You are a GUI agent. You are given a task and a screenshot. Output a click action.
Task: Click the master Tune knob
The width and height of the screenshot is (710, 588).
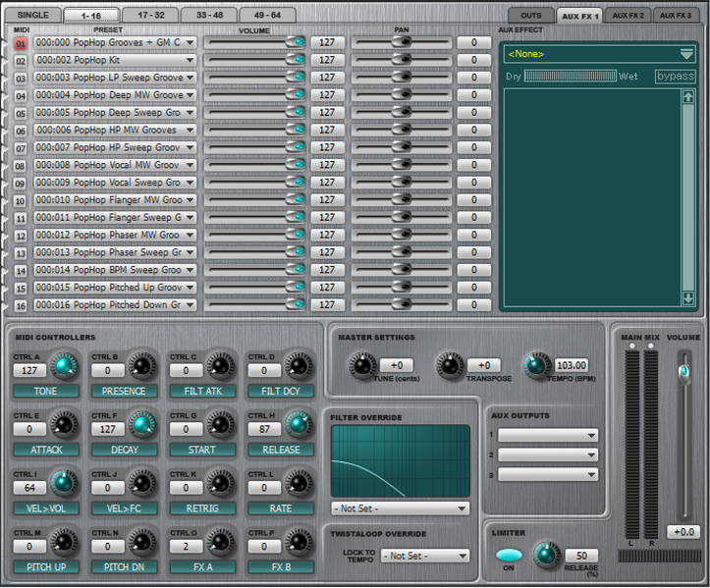[x=362, y=366]
